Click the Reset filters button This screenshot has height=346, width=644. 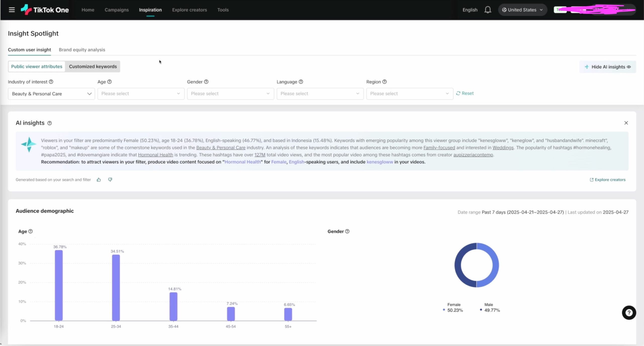(465, 93)
